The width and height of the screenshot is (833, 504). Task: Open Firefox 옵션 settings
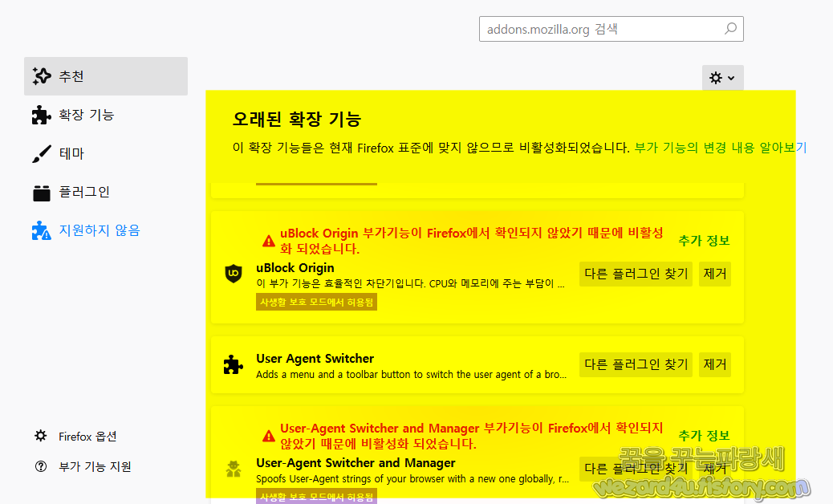click(87, 437)
